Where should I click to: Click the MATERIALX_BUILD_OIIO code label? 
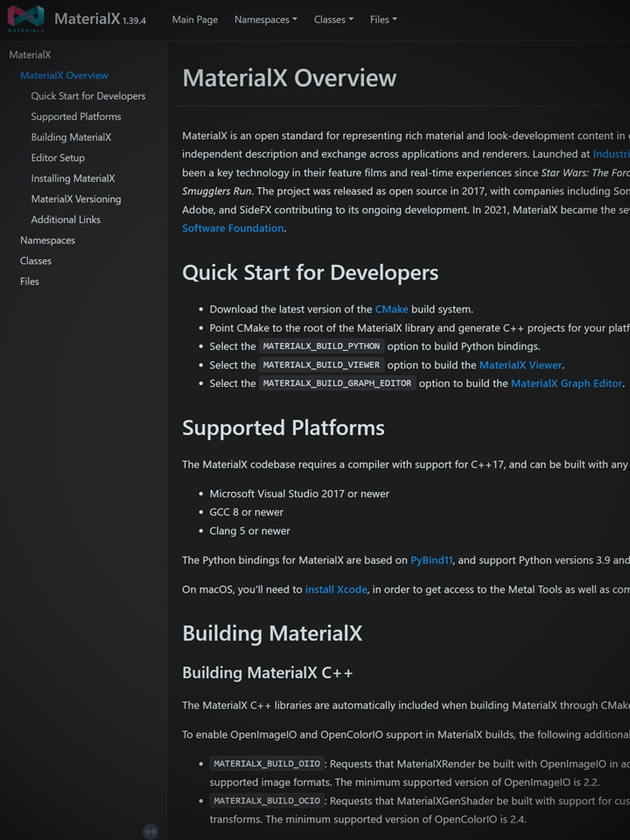[x=268, y=763]
